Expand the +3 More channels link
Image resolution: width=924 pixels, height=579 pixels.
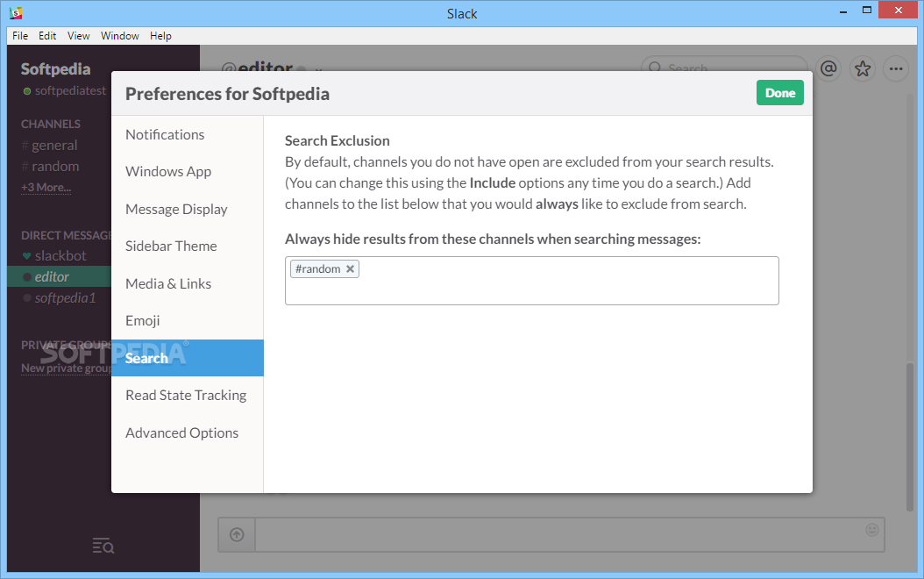pyautogui.click(x=46, y=188)
